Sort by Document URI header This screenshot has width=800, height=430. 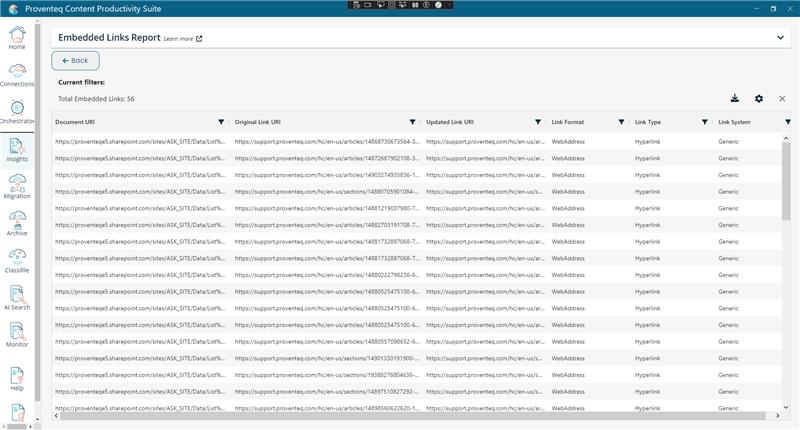[x=75, y=122]
